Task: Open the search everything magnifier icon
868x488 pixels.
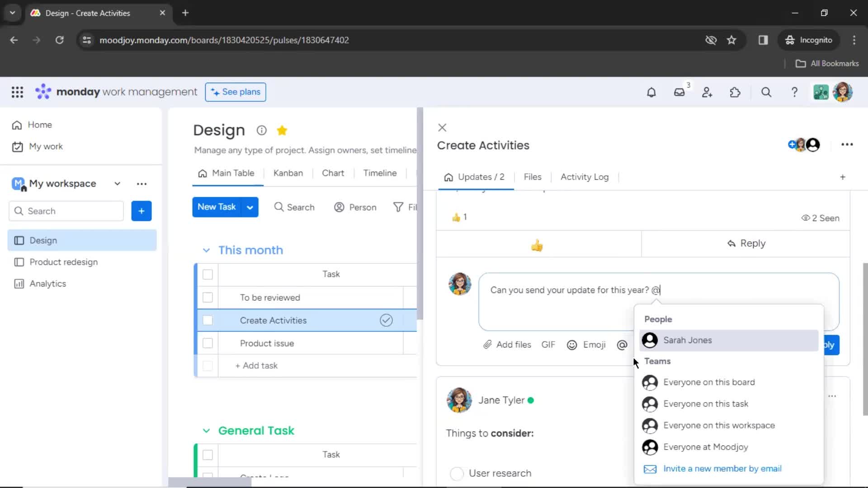Action: 766,92
